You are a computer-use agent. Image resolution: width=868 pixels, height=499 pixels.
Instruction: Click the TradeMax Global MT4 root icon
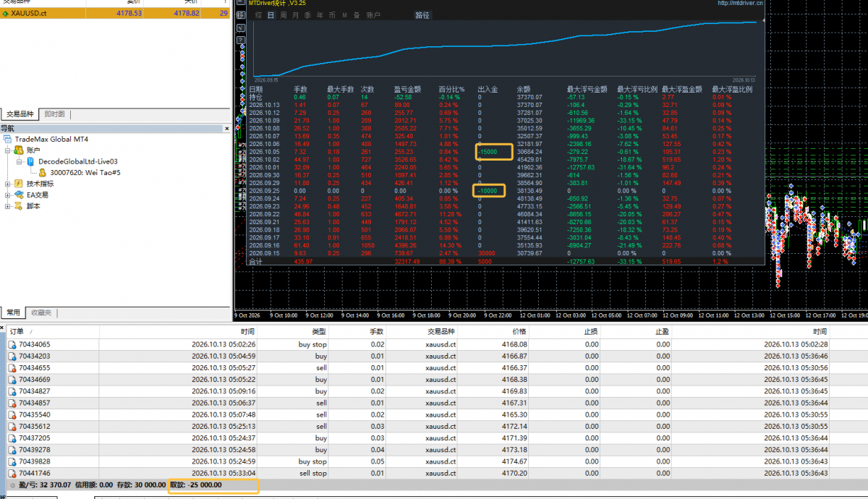[7, 139]
